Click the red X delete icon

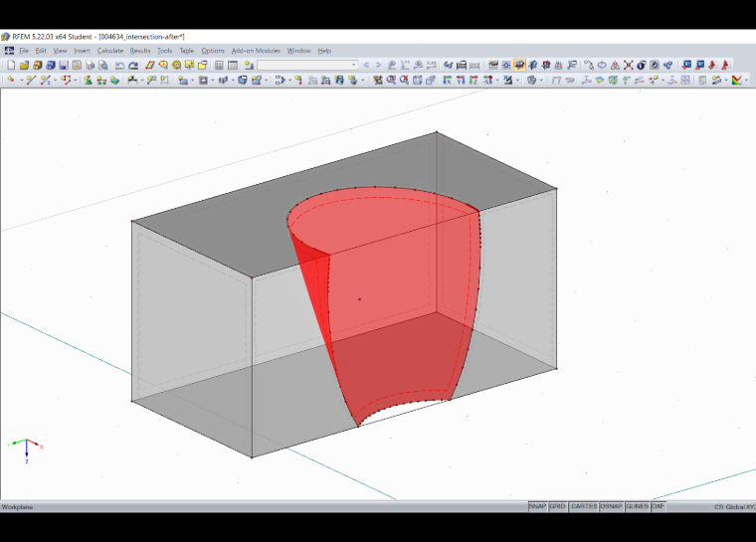[x=629, y=65]
